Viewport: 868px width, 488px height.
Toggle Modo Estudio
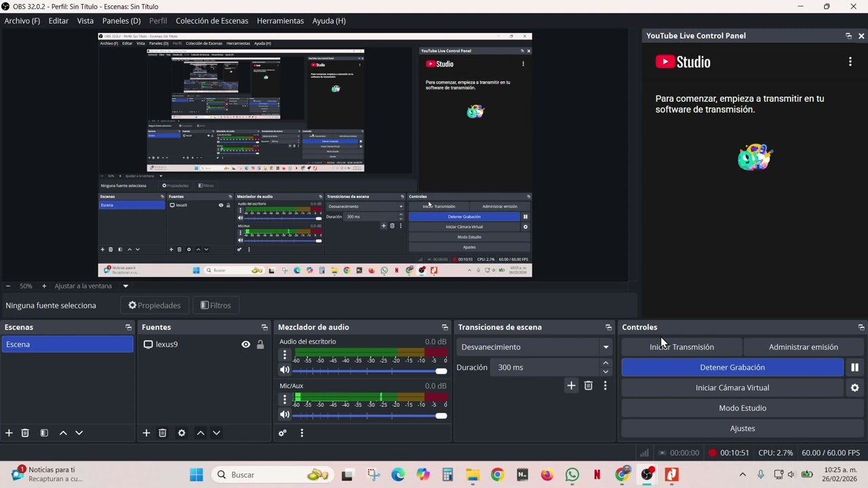tap(743, 408)
